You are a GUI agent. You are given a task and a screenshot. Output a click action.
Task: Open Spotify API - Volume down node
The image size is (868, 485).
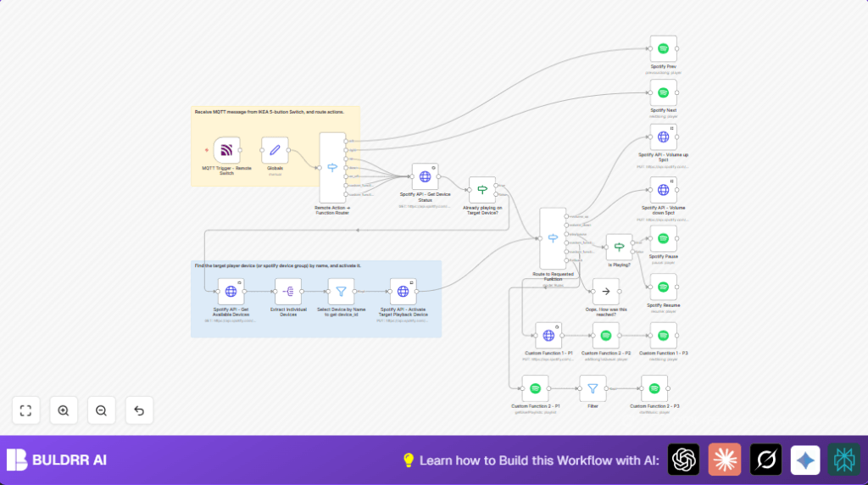[x=663, y=190]
